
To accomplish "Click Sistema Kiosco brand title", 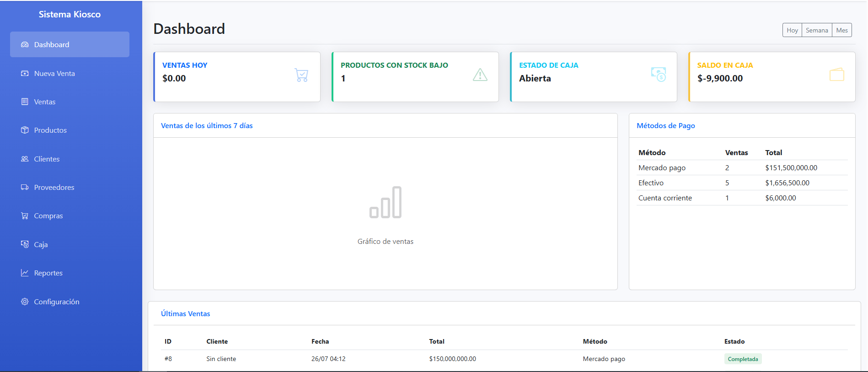I will [x=70, y=14].
